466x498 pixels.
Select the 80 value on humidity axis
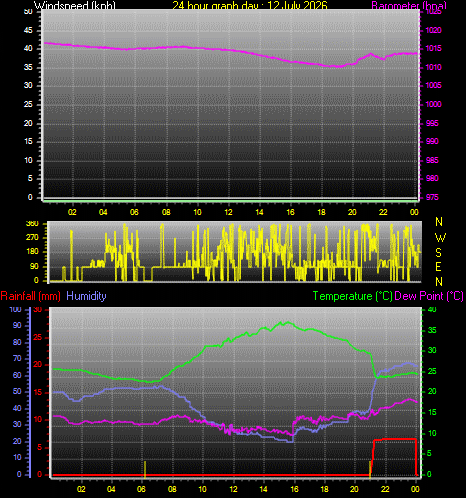(x=17, y=342)
